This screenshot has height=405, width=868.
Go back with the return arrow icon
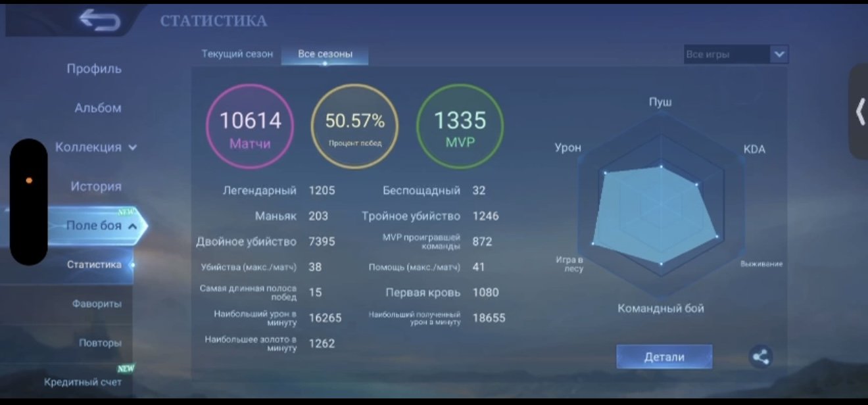pyautogui.click(x=100, y=21)
